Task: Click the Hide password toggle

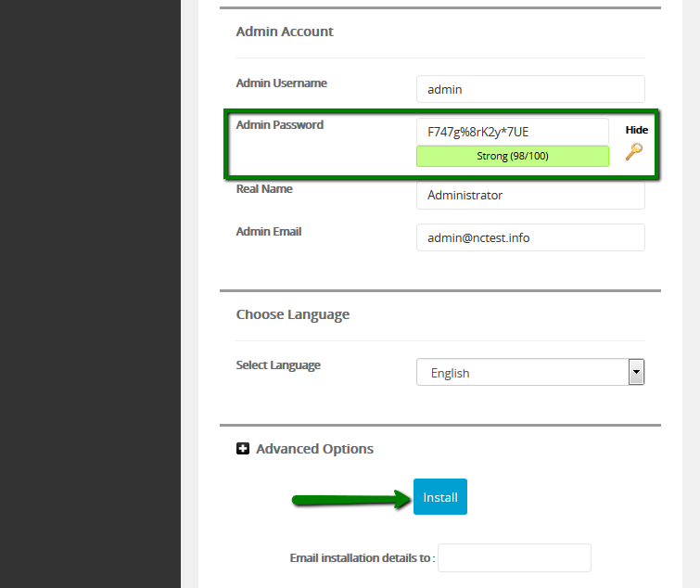Action: coord(636,130)
